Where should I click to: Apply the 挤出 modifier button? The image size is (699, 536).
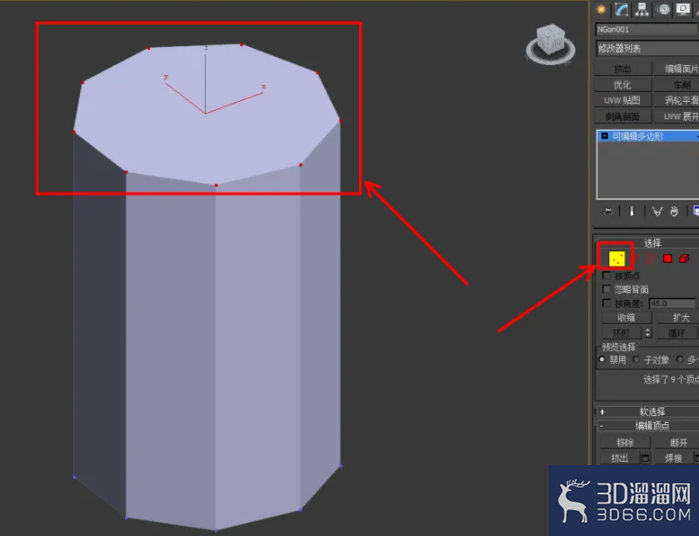coord(622,69)
